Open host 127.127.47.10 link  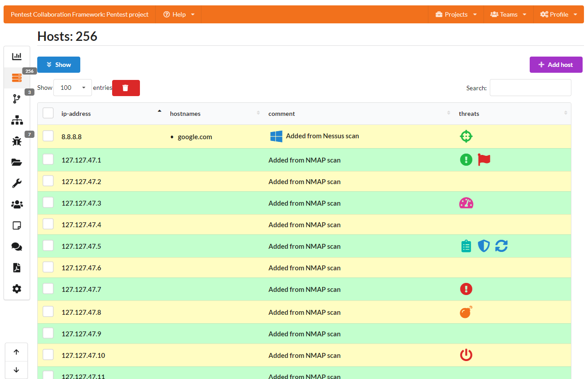click(x=83, y=355)
